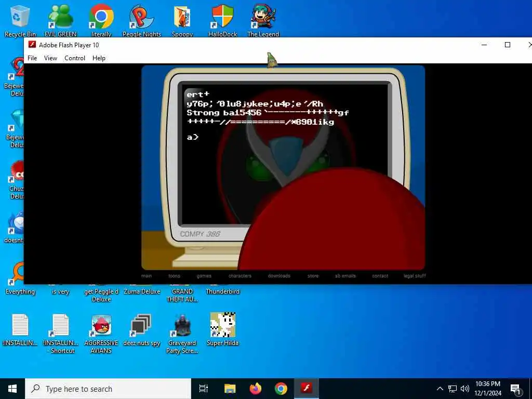Click the taskbar clock showing 10:36 PM

(x=487, y=389)
